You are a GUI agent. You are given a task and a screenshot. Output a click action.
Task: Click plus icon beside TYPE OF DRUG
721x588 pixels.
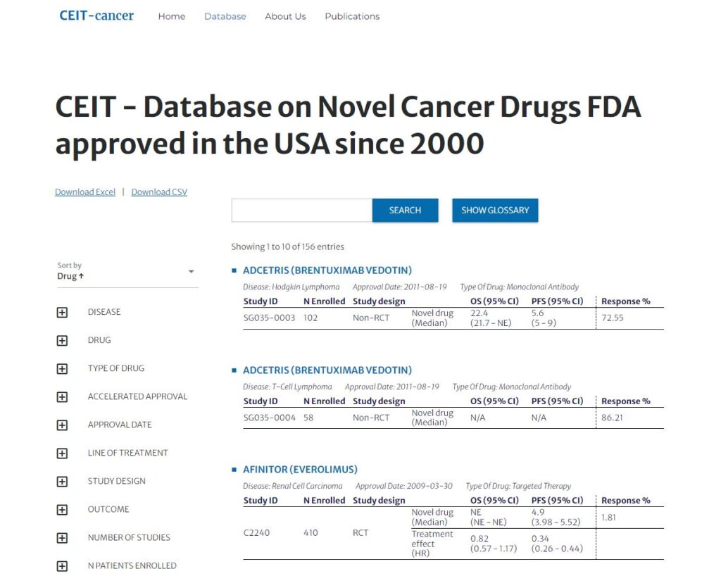pyautogui.click(x=62, y=368)
